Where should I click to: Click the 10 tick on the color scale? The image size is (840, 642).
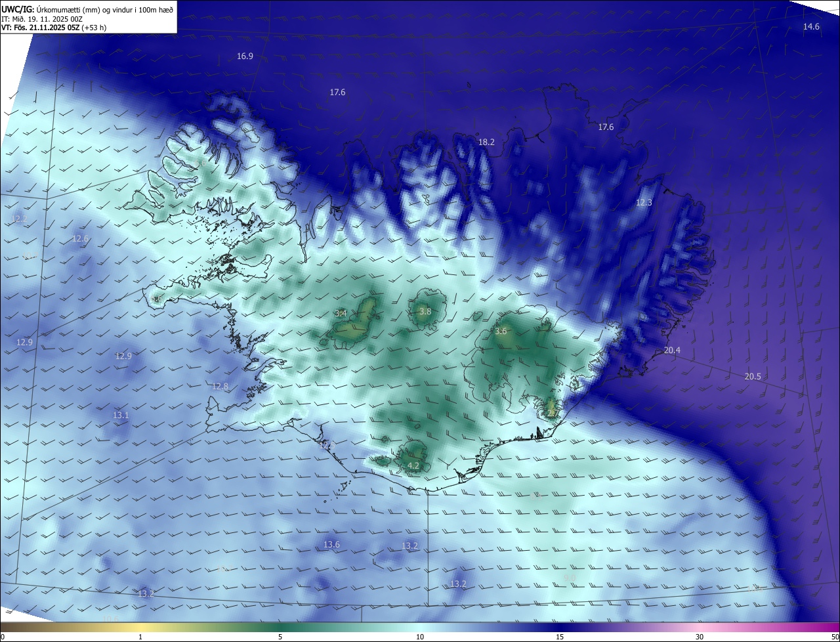coord(420,637)
